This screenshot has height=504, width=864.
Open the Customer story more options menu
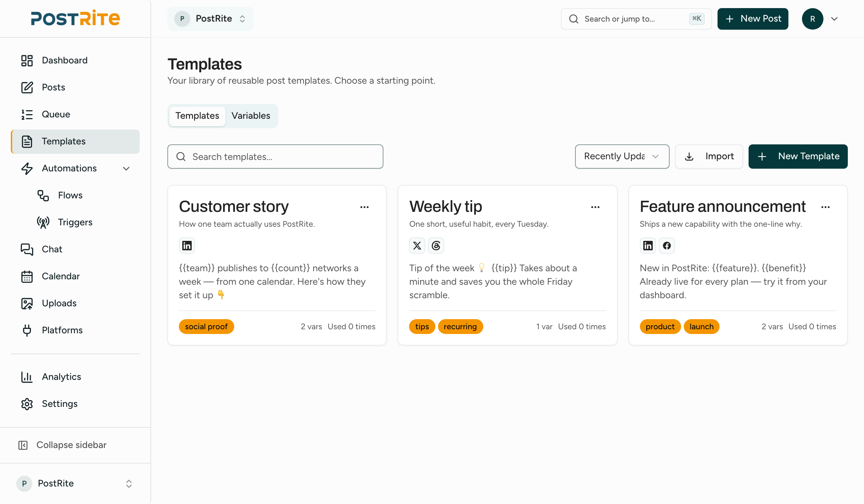364,207
